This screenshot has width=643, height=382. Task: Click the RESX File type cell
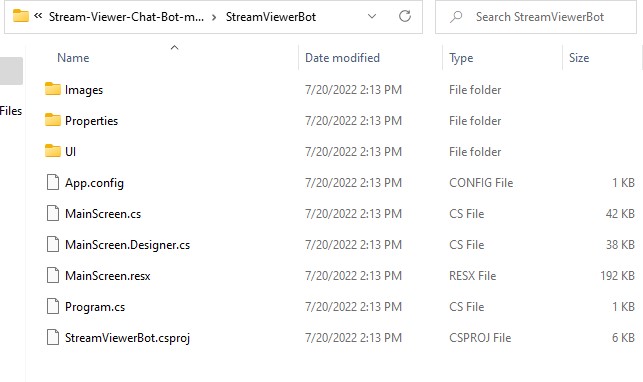point(472,275)
